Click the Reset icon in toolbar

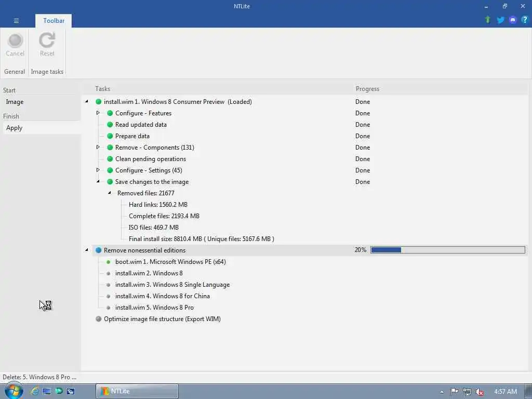pos(47,40)
